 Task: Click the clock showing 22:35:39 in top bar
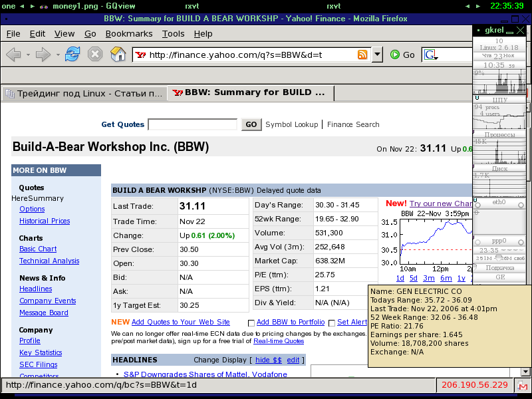[x=507, y=6]
